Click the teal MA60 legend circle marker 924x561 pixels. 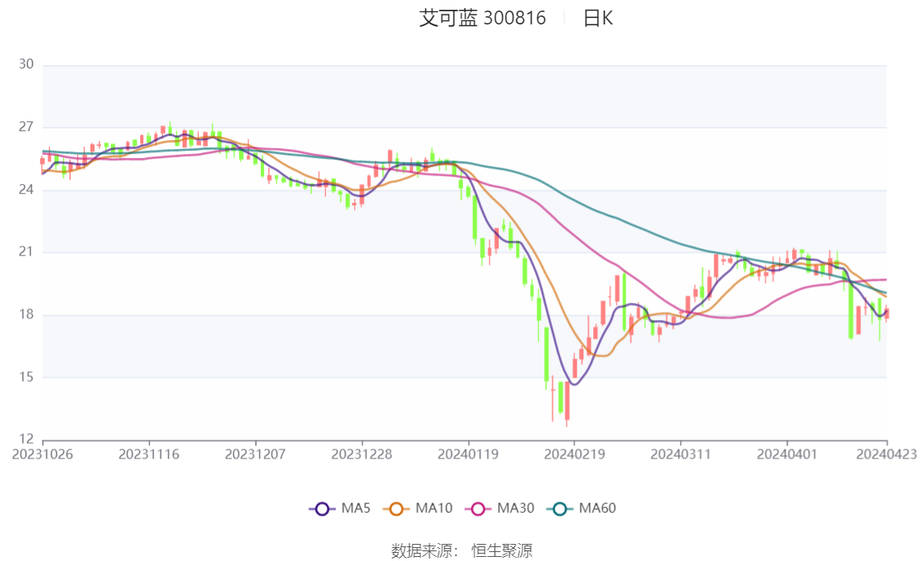(560, 509)
